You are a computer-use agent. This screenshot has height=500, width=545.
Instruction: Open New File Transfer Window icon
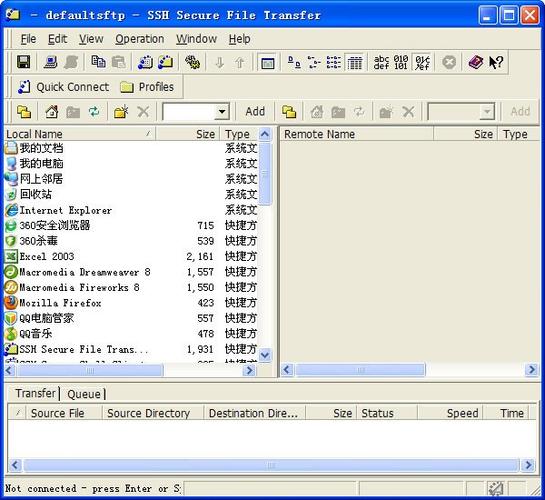tap(165, 63)
